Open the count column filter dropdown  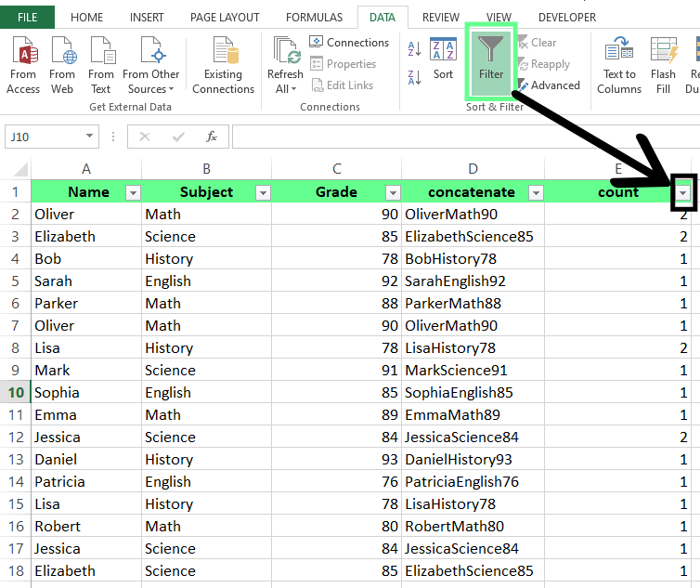point(683,192)
